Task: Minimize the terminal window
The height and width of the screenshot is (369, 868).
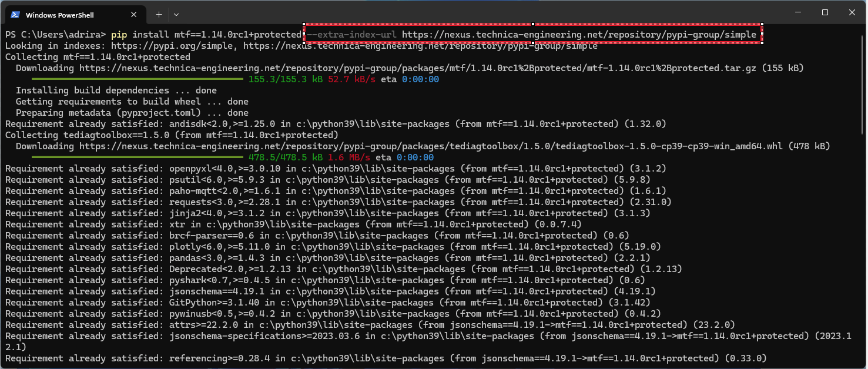Action: pos(797,12)
